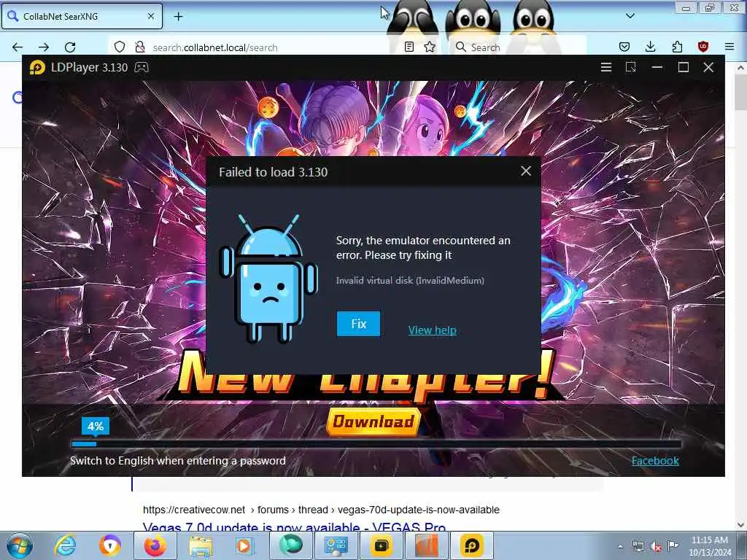Toggle reader view icon
Screen dimensions: 747x560
409,47
